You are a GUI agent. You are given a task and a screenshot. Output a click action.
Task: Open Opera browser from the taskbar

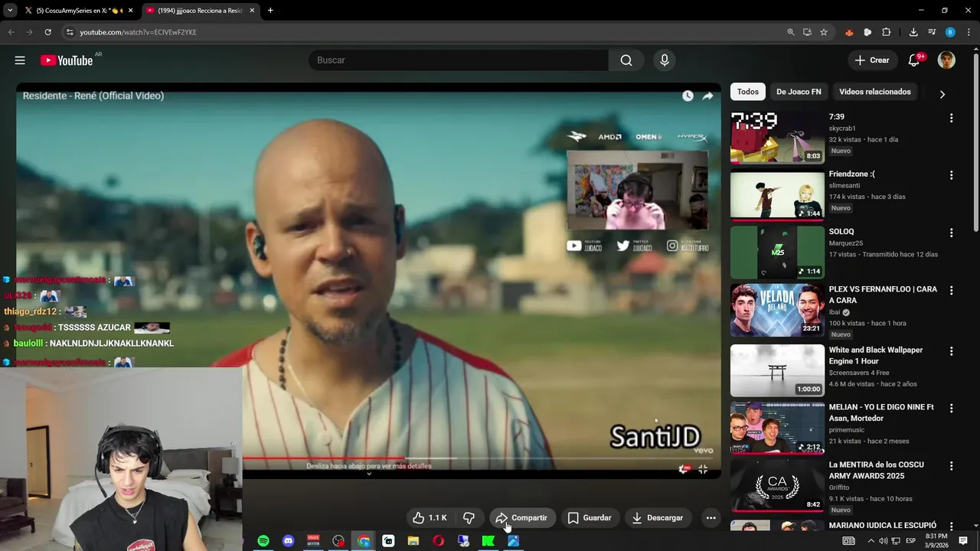pos(438,541)
